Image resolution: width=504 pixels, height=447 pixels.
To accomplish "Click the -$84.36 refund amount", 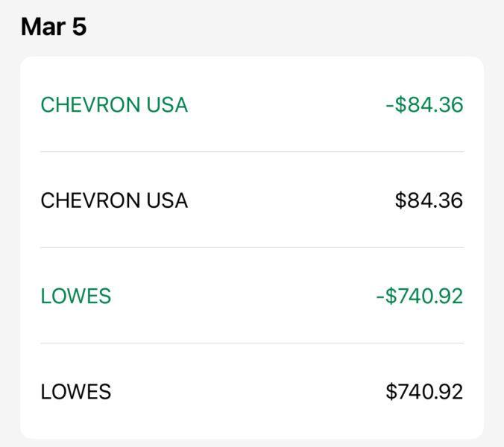I will pos(424,105).
